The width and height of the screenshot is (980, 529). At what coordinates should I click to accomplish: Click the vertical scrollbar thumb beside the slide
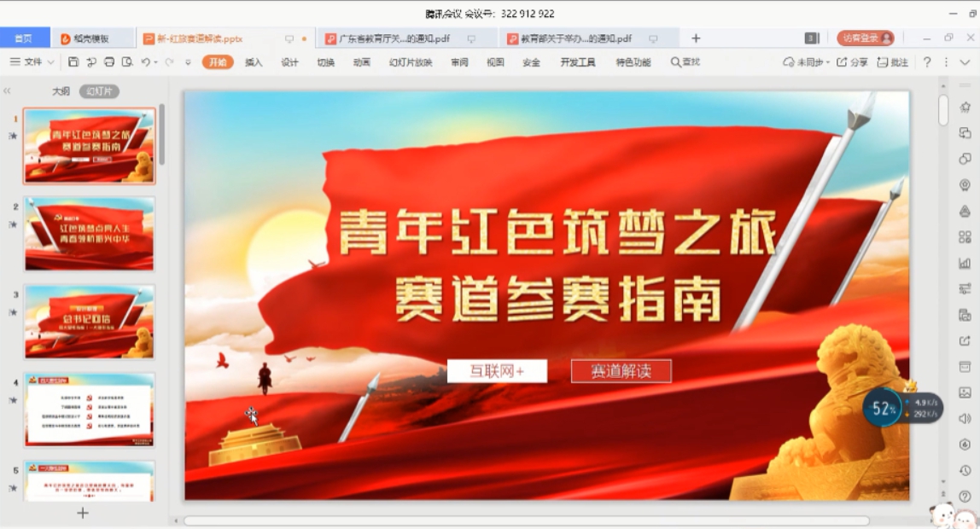943,111
